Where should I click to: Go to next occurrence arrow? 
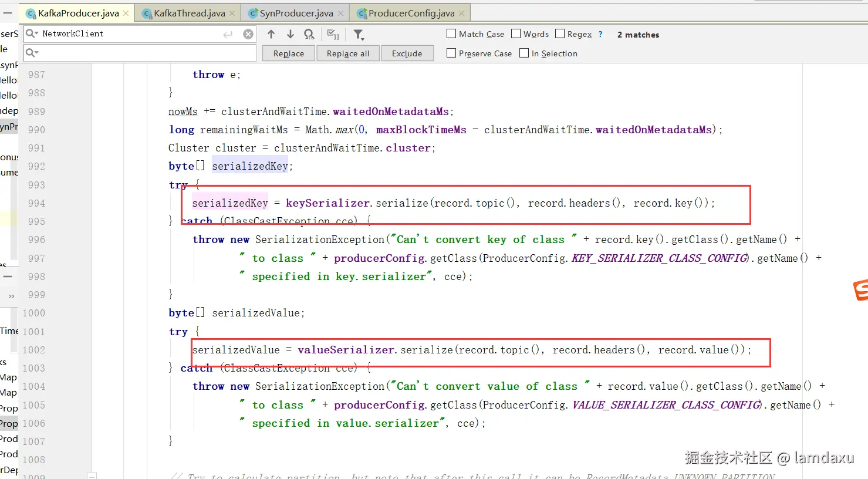(290, 35)
